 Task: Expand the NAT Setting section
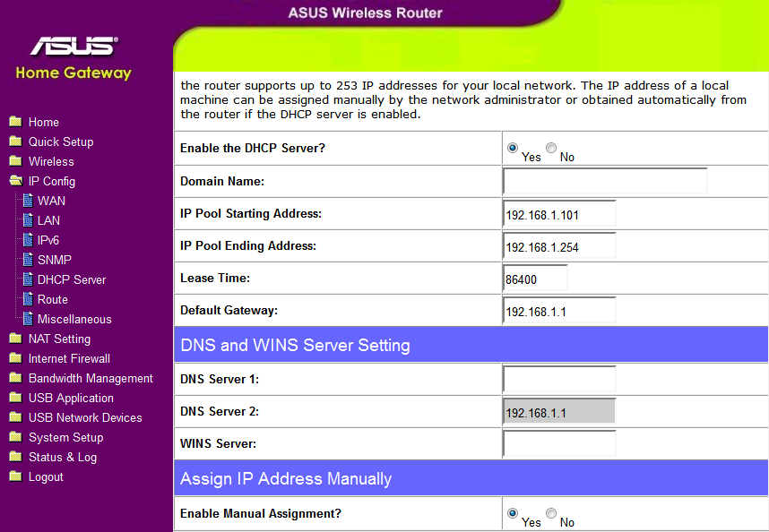59,339
